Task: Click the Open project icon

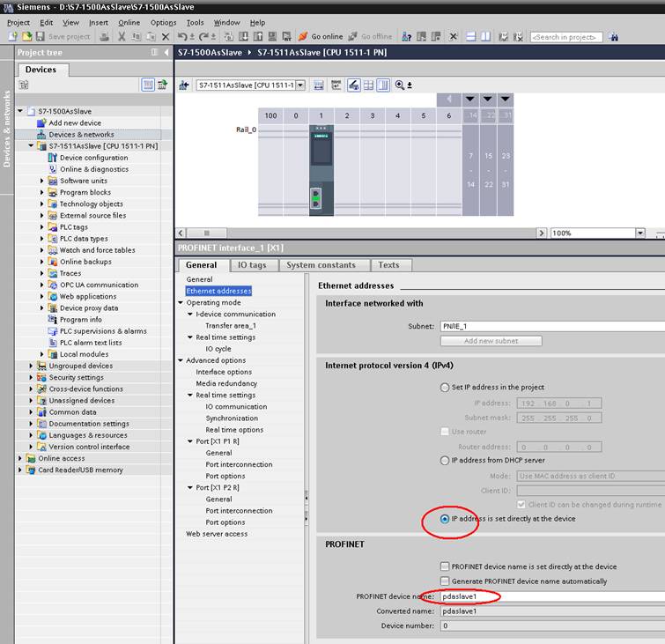Action: (x=26, y=36)
